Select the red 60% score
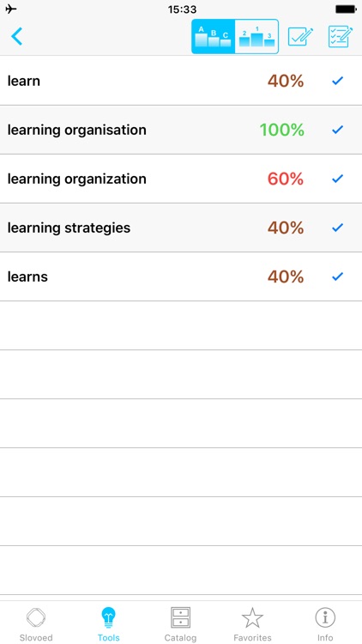Viewport: 362px width, 644px height. tap(286, 179)
